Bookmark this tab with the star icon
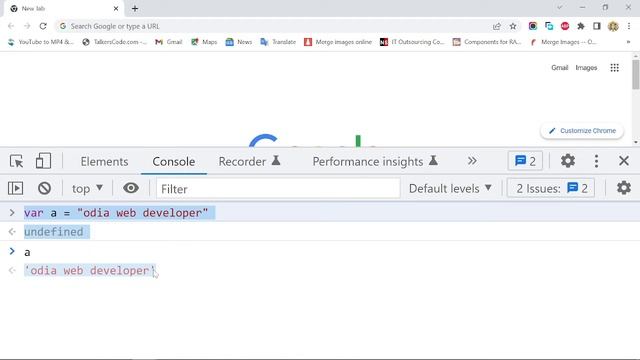This screenshot has height=360, width=640. (513, 26)
